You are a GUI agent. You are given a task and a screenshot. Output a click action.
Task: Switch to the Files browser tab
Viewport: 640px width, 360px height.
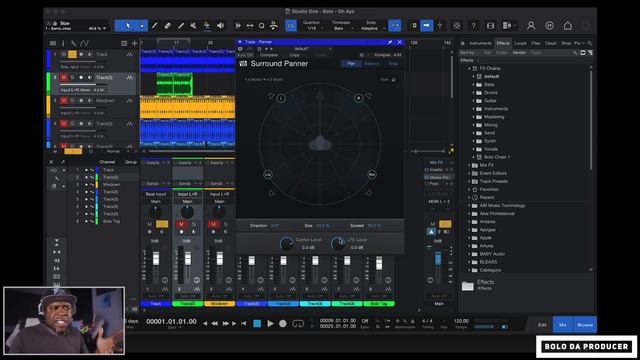536,43
